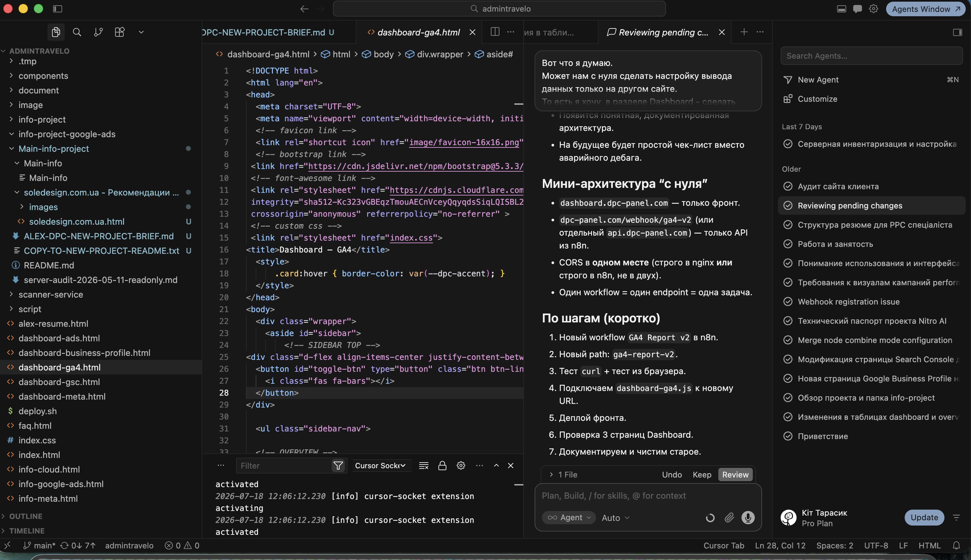Open notifications bell in status bar
This screenshot has width=971, height=560.
click(956, 545)
